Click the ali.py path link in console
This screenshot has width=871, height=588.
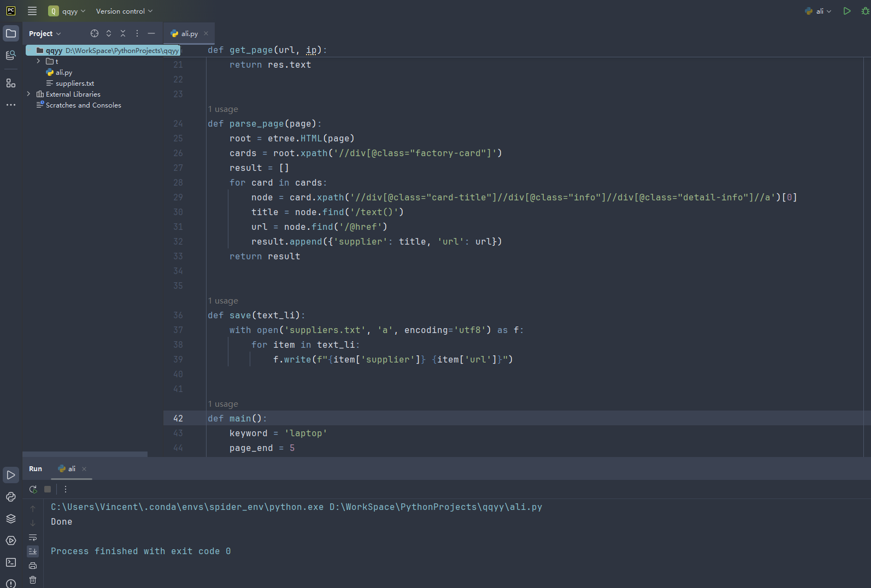pos(435,507)
